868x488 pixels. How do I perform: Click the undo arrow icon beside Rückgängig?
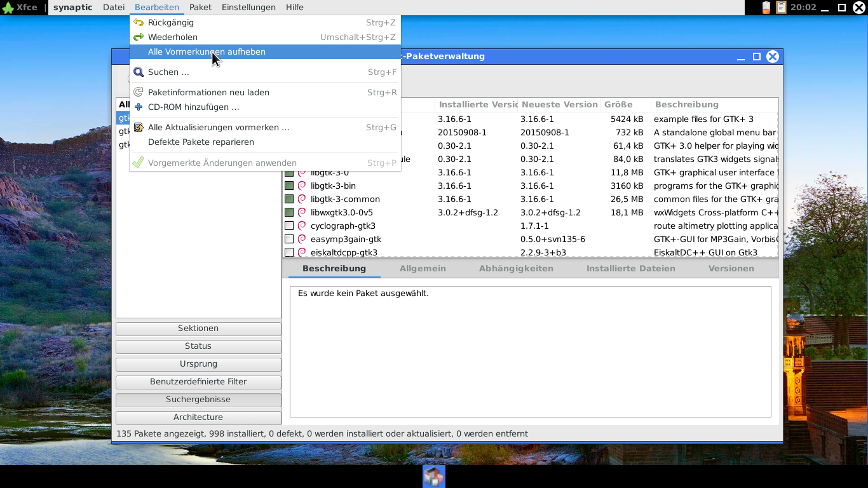[138, 23]
